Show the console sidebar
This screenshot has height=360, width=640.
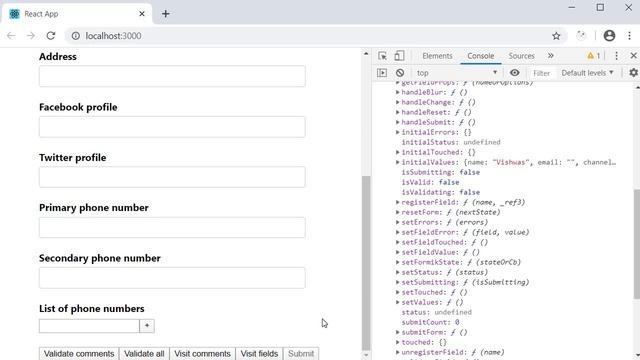point(382,73)
